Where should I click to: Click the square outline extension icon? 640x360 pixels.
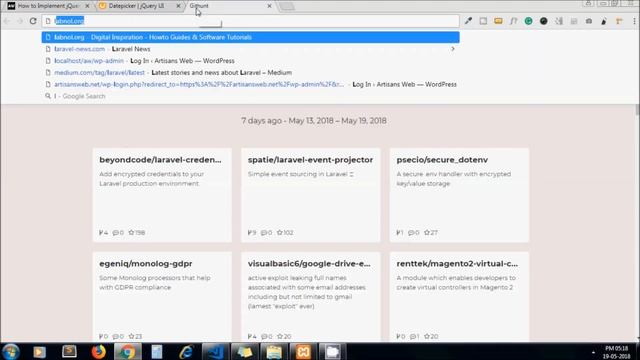pos(483,21)
